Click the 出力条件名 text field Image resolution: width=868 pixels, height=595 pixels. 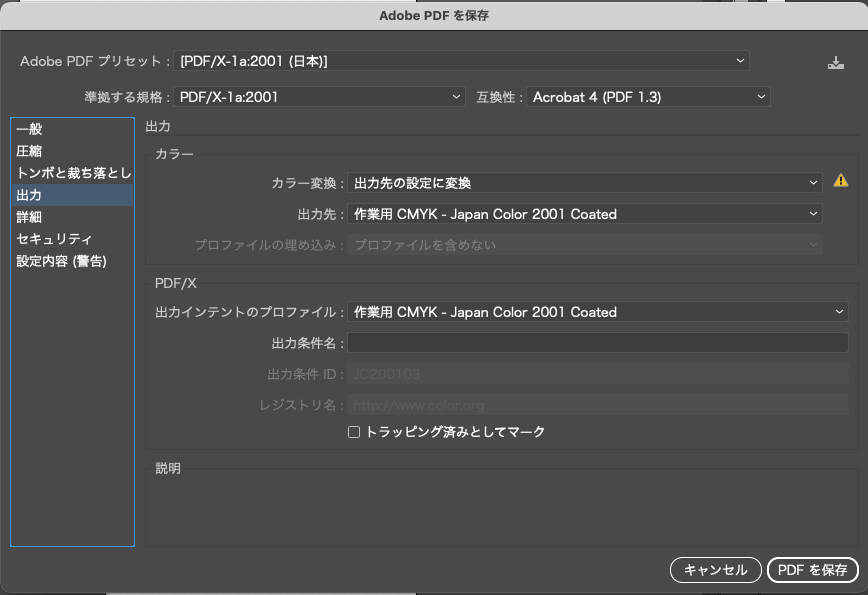pyautogui.click(x=597, y=343)
